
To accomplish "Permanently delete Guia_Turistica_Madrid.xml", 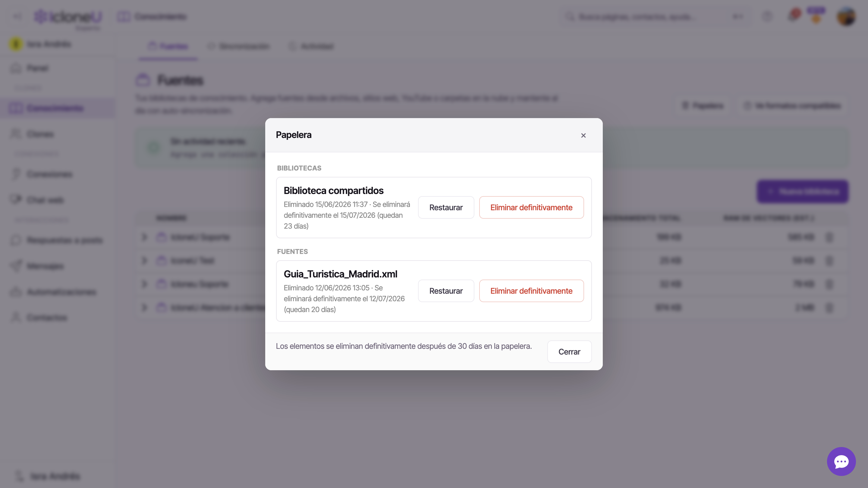I will (x=531, y=291).
